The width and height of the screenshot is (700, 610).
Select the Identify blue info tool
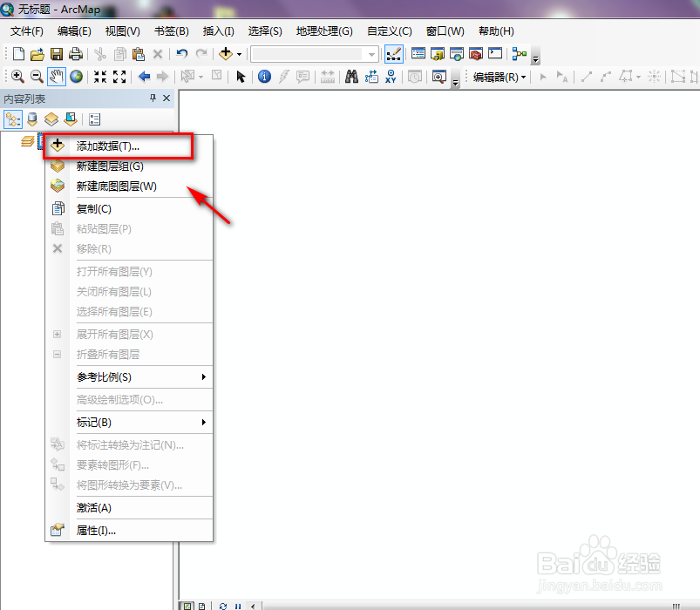click(264, 77)
